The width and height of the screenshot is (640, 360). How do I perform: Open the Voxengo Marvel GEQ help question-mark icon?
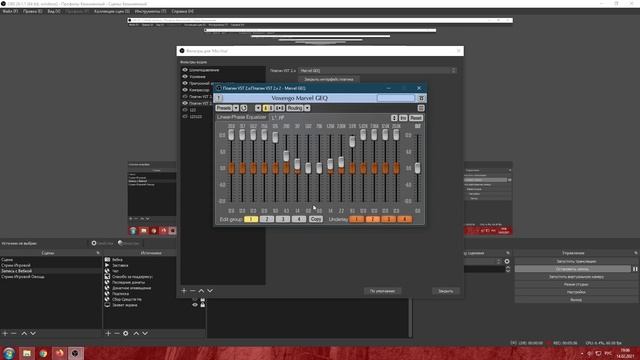[x=219, y=98]
